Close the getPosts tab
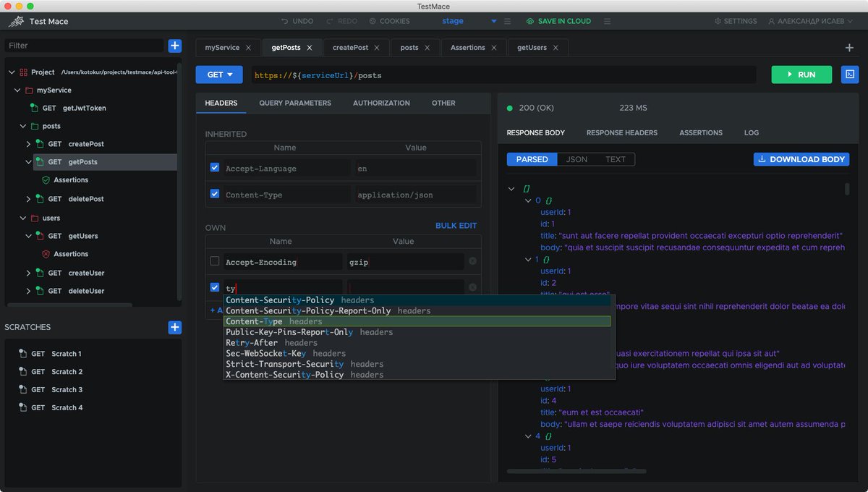This screenshot has width=868, height=492. tap(310, 48)
